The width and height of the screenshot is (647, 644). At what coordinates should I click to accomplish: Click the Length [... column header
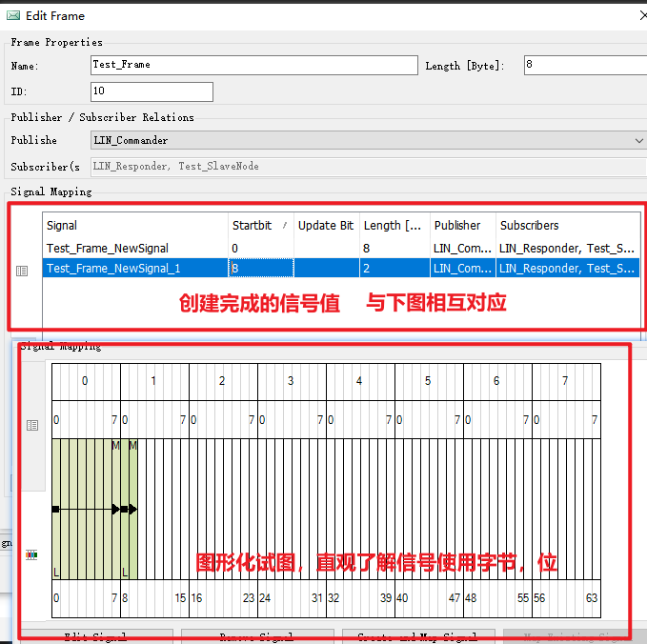tap(394, 225)
